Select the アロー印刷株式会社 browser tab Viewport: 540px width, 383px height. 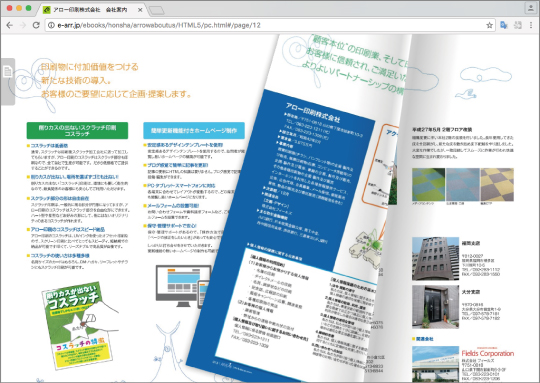tap(90, 10)
